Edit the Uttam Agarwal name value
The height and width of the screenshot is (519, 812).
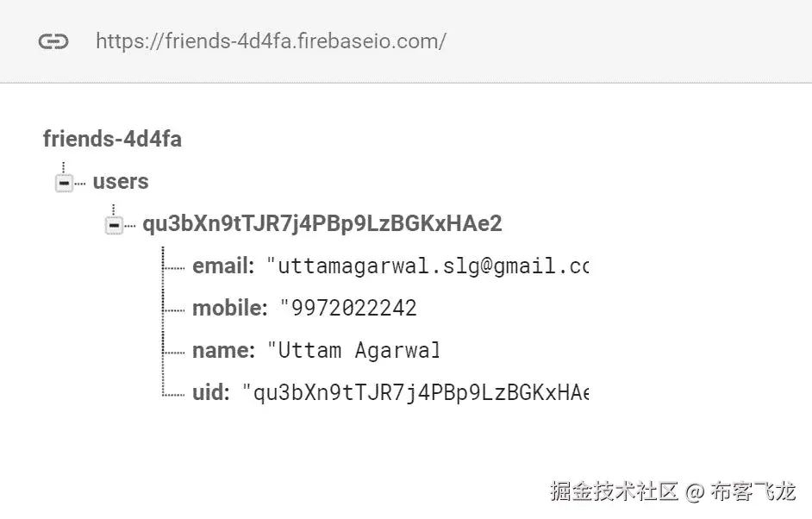coord(354,351)
